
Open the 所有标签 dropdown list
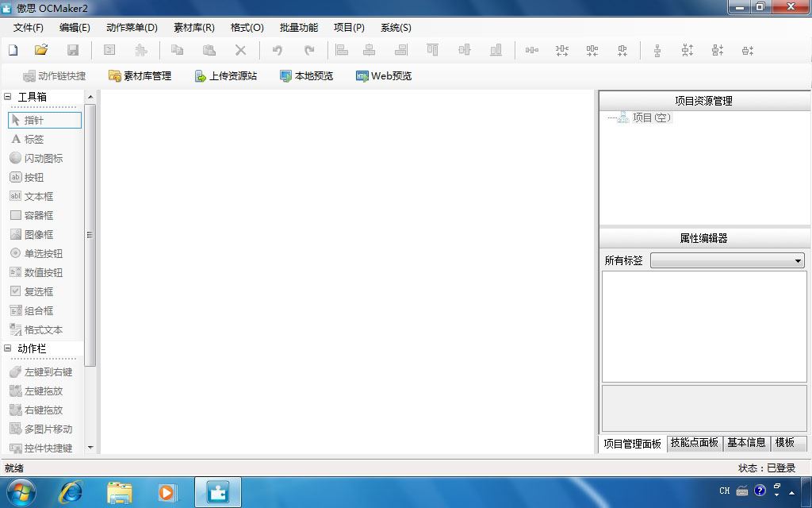click(x=727, y=260)
